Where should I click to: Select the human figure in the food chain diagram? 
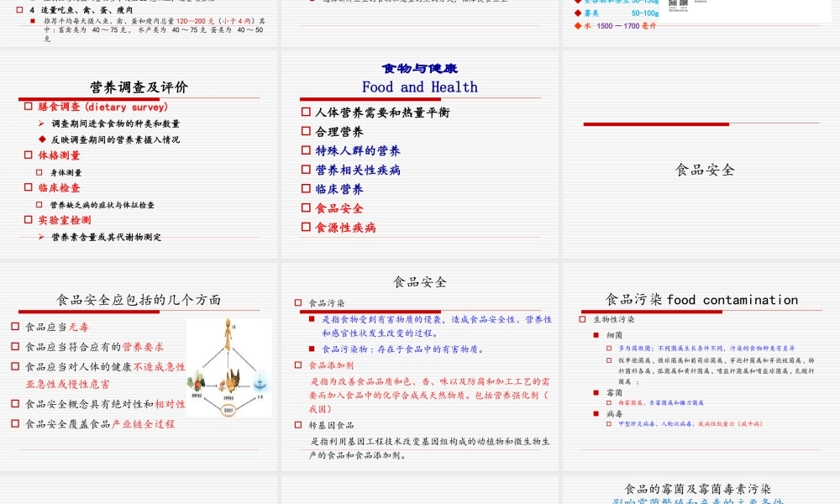coord(228,333)
